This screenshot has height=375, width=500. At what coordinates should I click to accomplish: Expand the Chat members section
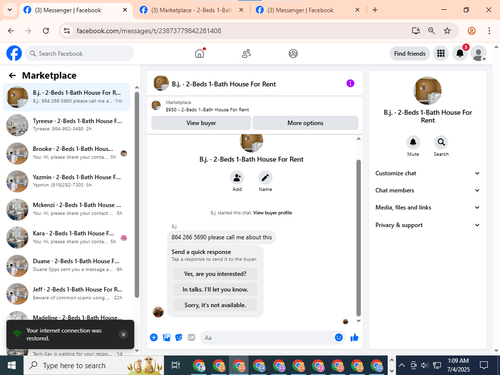click(427, 190)
